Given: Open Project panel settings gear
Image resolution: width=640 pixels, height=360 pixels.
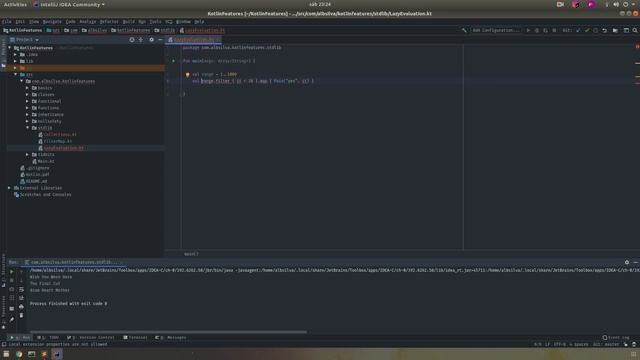Looking at the screenshot, I should coord(151,40).
